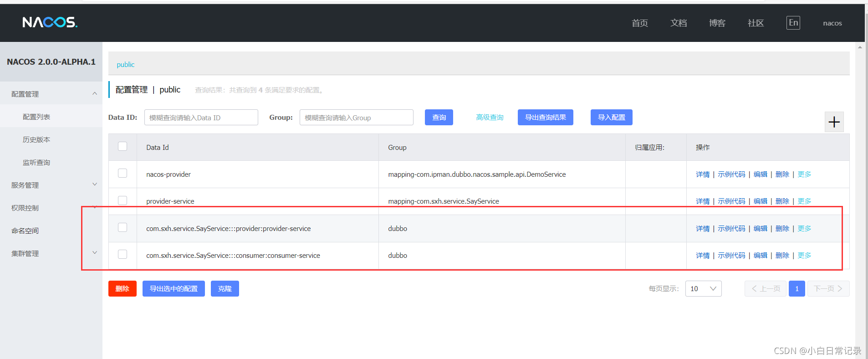Click 导出选中的配置 button
This screenshot has height=359, width=868.
click(x=174, y=289)
